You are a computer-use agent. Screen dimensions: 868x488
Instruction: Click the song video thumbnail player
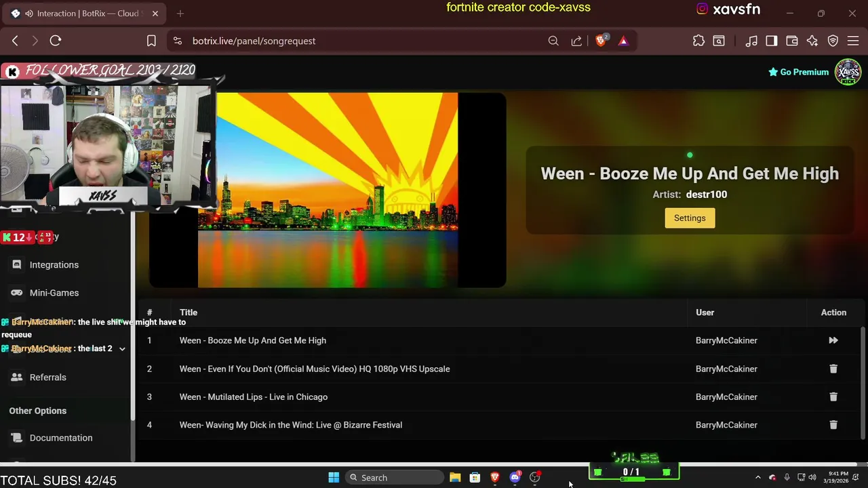pyautogui.click(x=328, y=190)
